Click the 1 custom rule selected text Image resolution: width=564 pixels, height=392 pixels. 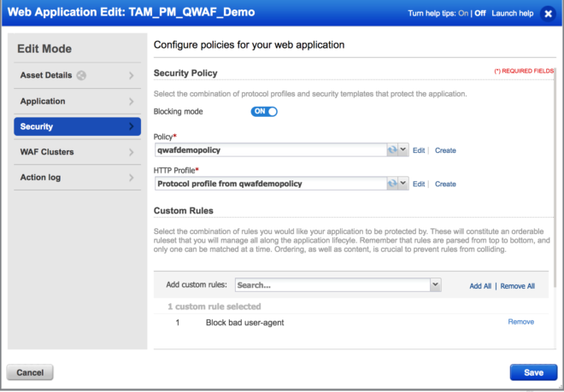[214, 307]
